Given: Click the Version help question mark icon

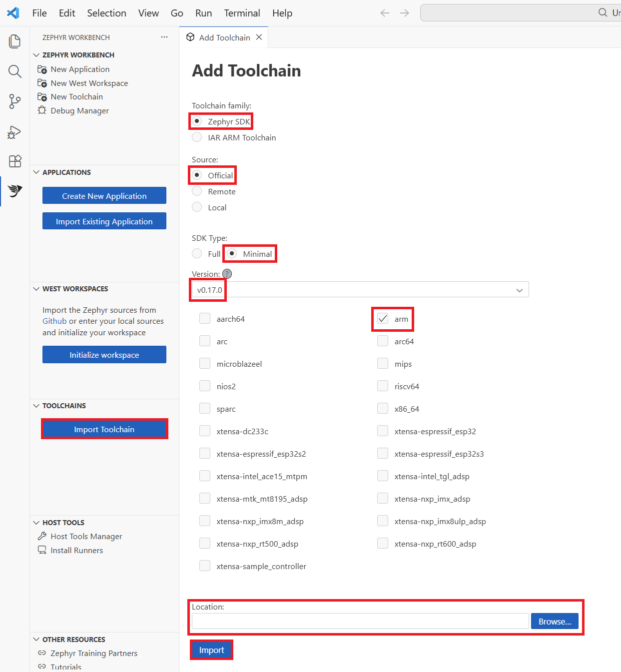Looking at the screenshot, I should tap(227, 274).
